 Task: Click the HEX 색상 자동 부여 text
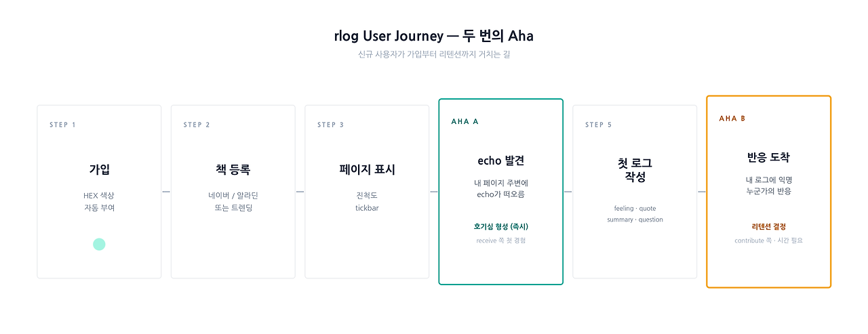(x=99, y=202)
